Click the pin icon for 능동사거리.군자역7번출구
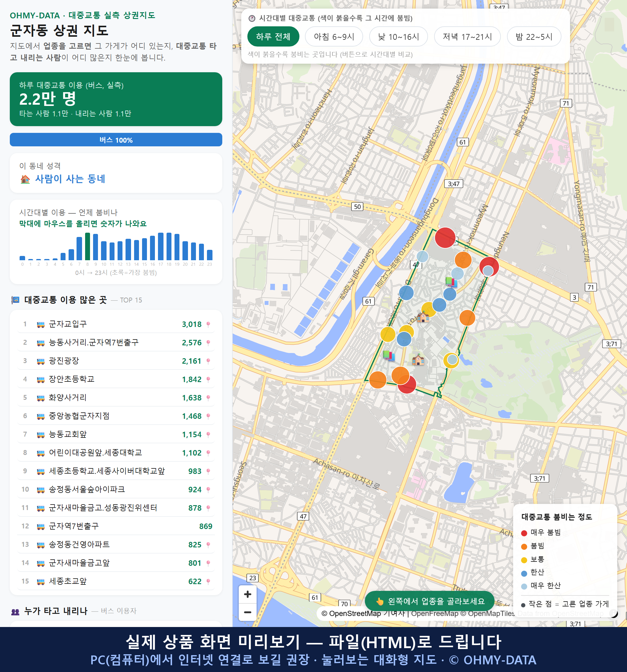The height and width of the screenshot is (672, 627). [x=208, y=343]
